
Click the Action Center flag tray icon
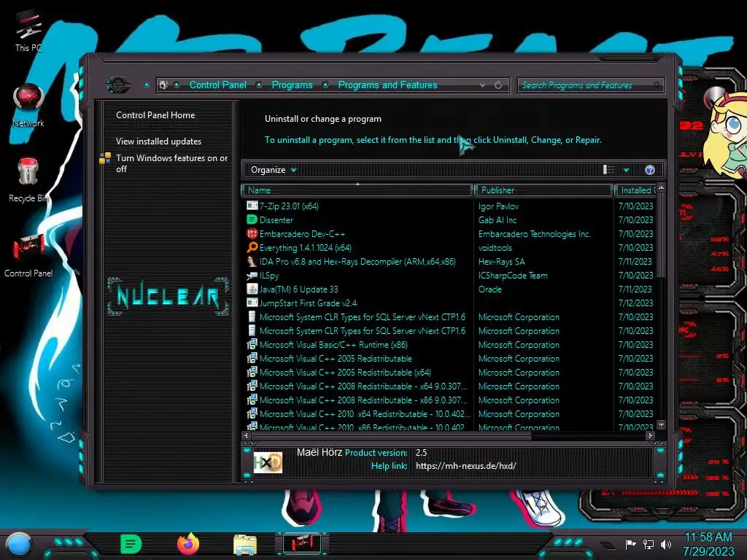(x=630, y=544)
